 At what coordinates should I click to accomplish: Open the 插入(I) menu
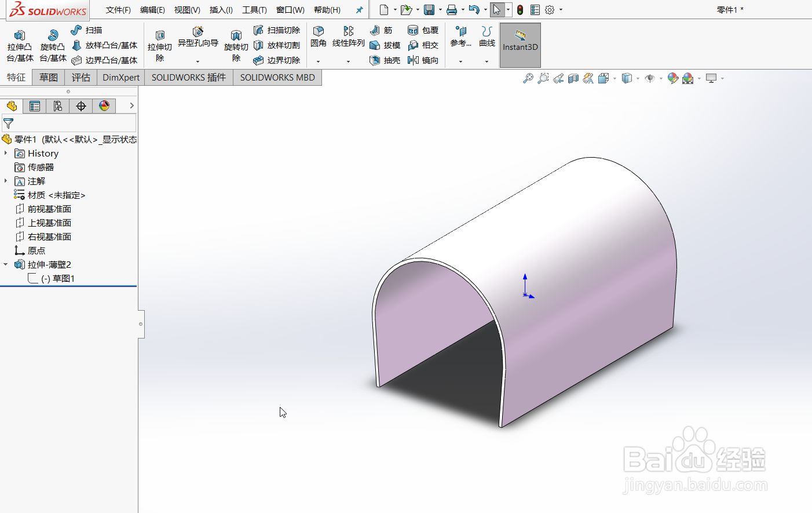click(221, 10)
